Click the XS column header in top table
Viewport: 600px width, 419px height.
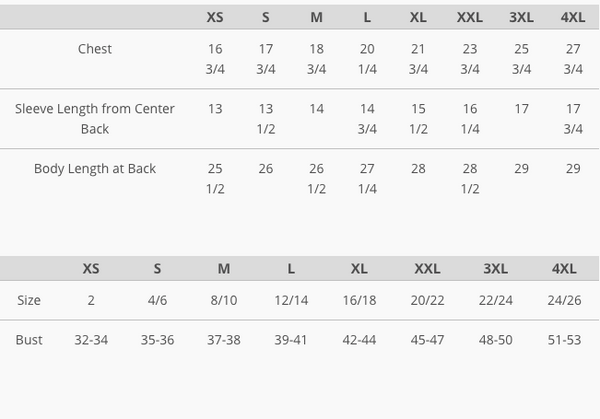tap(215, 17)
